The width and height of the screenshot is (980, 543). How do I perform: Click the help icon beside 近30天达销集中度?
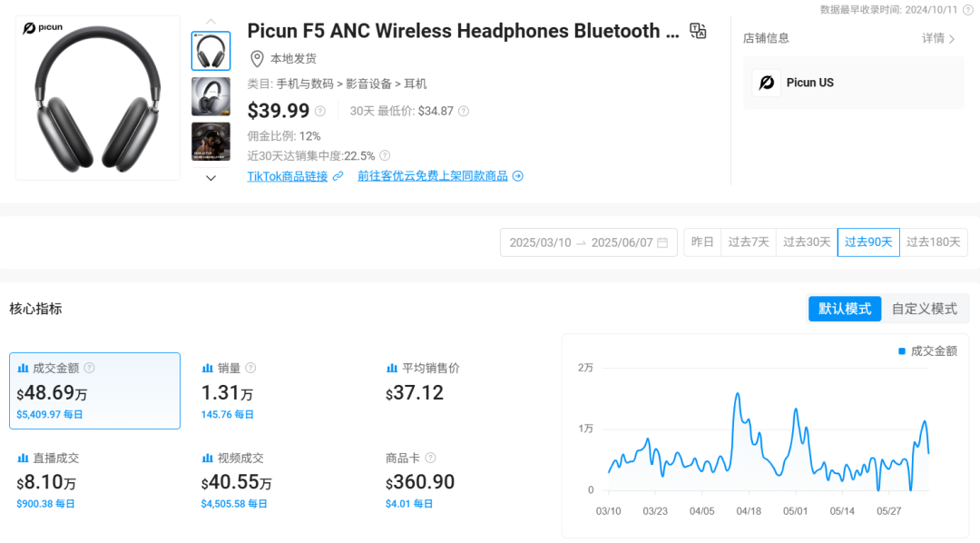(x=385, y=156)
